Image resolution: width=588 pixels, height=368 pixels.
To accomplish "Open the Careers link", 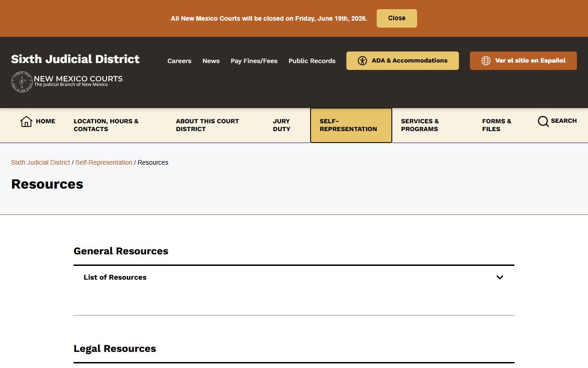I will click(179, 61).
